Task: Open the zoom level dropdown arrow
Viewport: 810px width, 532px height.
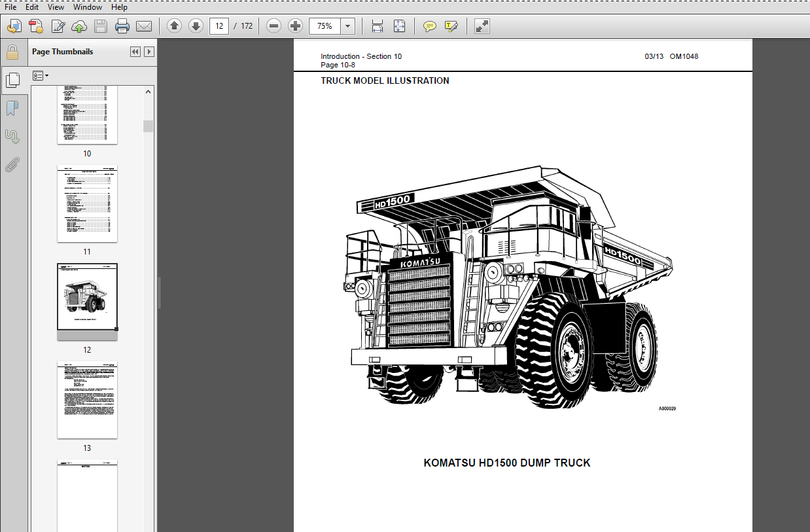Action: click(x=347, y=26)
